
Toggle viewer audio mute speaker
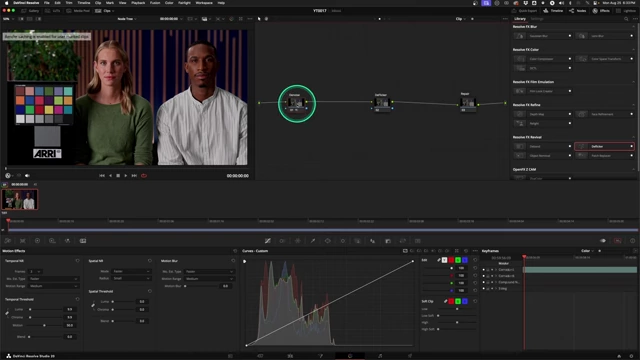click(x=27, y=176)
